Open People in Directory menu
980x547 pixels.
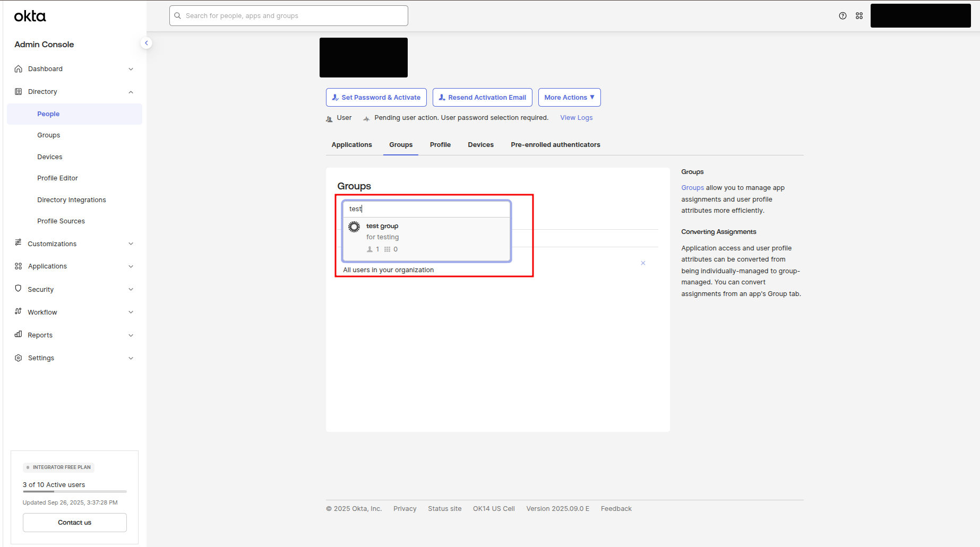pos(74,114)
